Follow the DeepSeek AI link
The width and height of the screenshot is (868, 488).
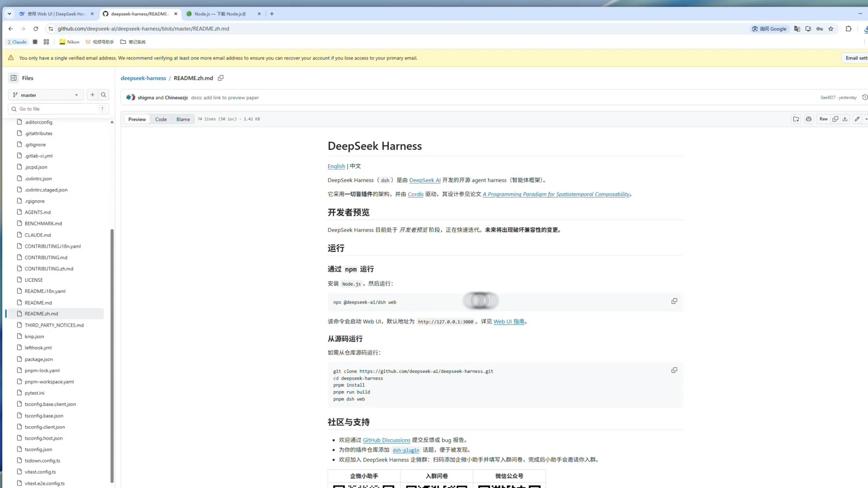tap(425, 181)
